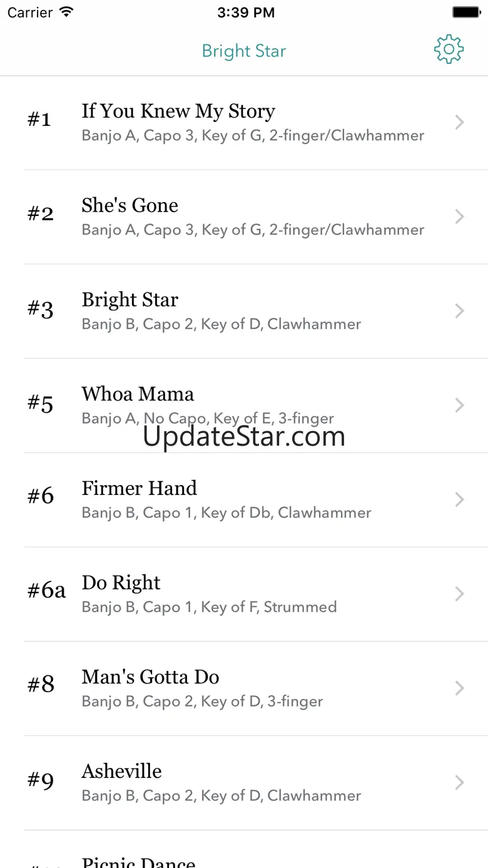This screenshot has height=868, width=488.
Task: Open the Do Right song title
Action: point(121,583)
